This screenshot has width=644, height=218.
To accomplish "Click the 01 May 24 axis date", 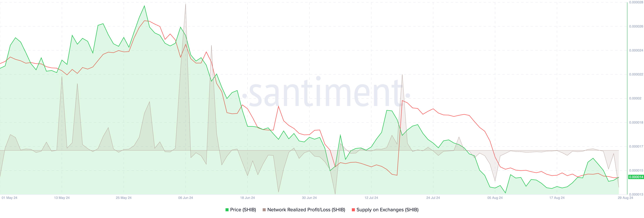I will coord(10,198).
